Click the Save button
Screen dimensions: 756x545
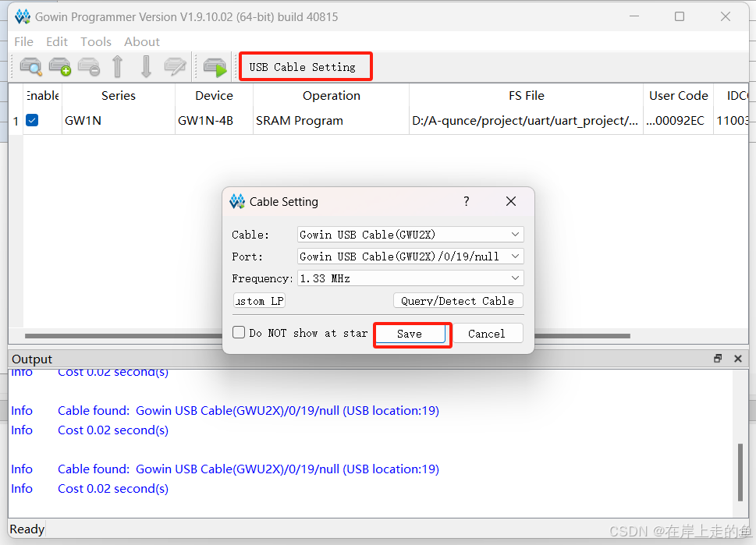click(410, 334)
